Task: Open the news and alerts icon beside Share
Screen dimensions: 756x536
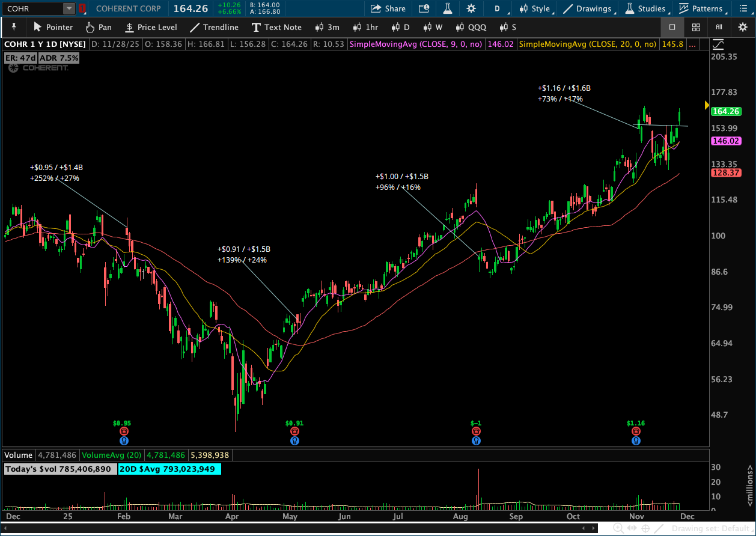Action: (424, 8)
